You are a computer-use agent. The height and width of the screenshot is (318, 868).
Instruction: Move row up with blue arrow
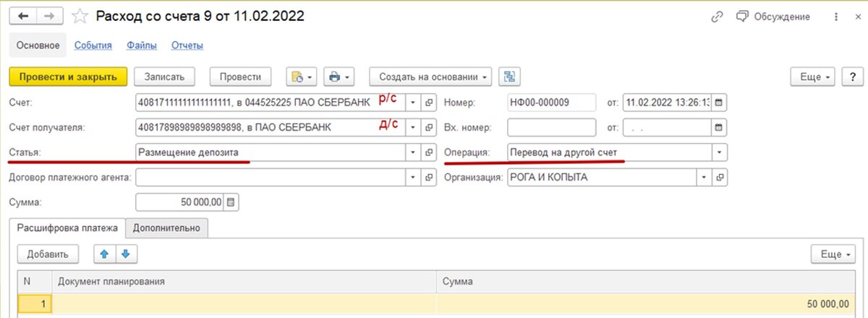pos(105,254)
